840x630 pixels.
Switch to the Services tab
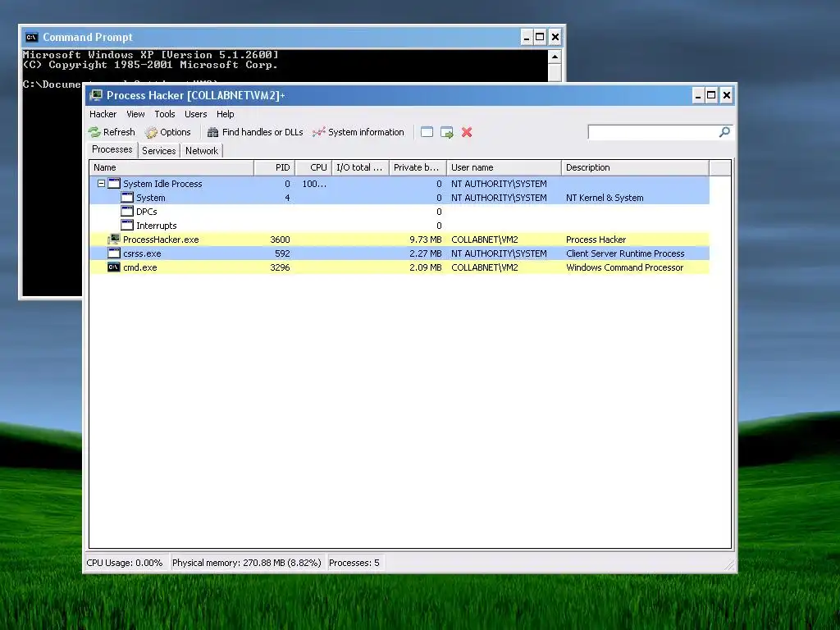pyautogui.click(x=158, y=151)
